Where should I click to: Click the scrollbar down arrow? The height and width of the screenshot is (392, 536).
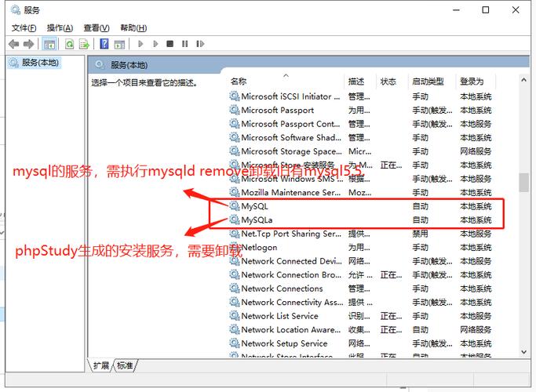(x=523, y=351)
